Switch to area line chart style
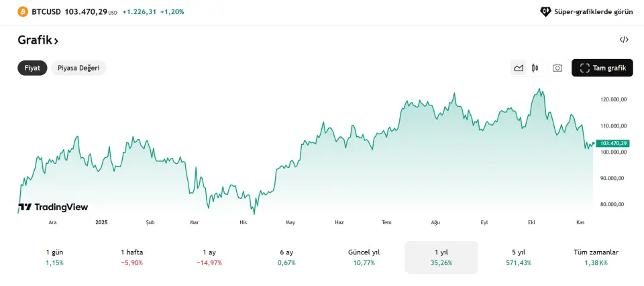Viewport: 644px width, 286px height. point(519,68)
